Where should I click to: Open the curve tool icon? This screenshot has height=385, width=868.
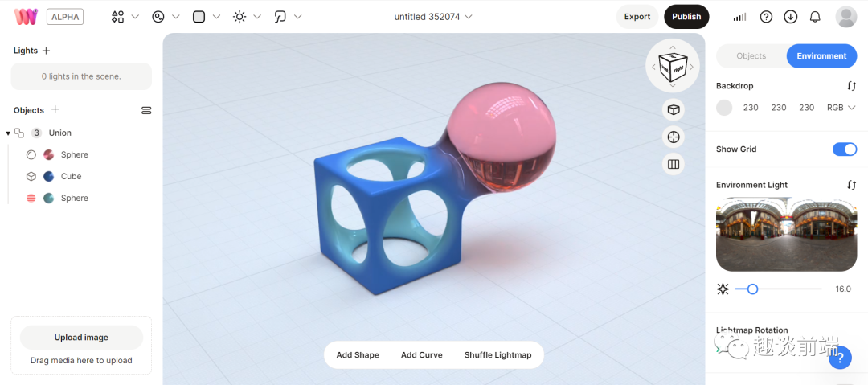280,17
